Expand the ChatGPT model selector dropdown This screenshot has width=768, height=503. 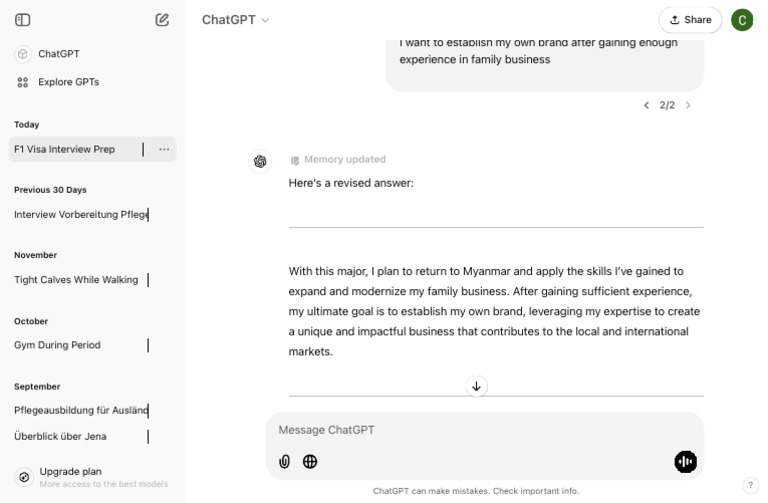coord(236,20)
